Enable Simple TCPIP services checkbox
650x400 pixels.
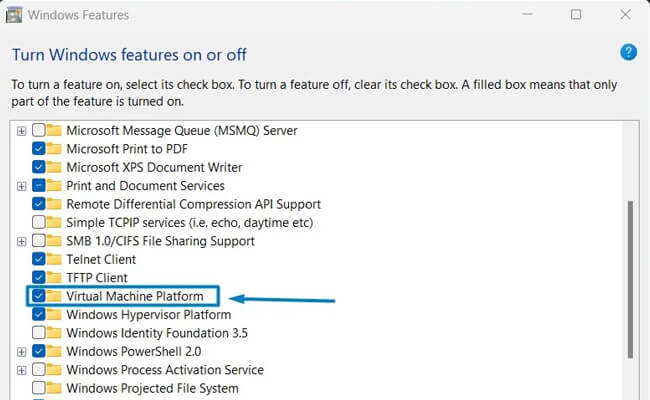click(39, 222)
